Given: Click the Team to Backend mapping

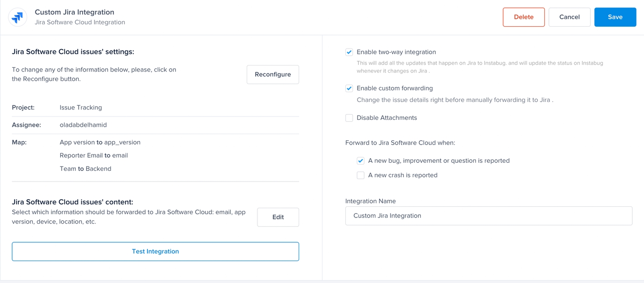Looking at the screenshot, I should [x=85, y=168].
